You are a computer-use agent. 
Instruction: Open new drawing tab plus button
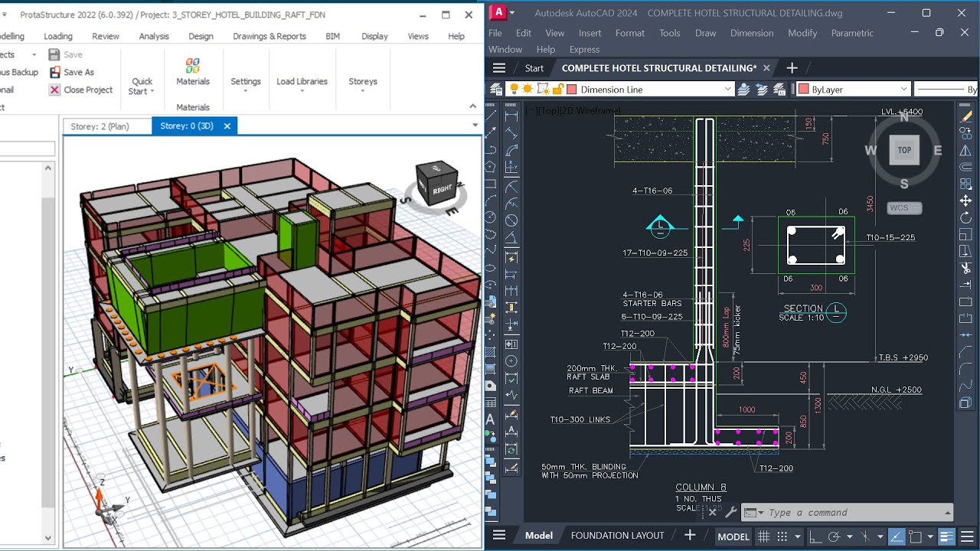tap(792, 68)
